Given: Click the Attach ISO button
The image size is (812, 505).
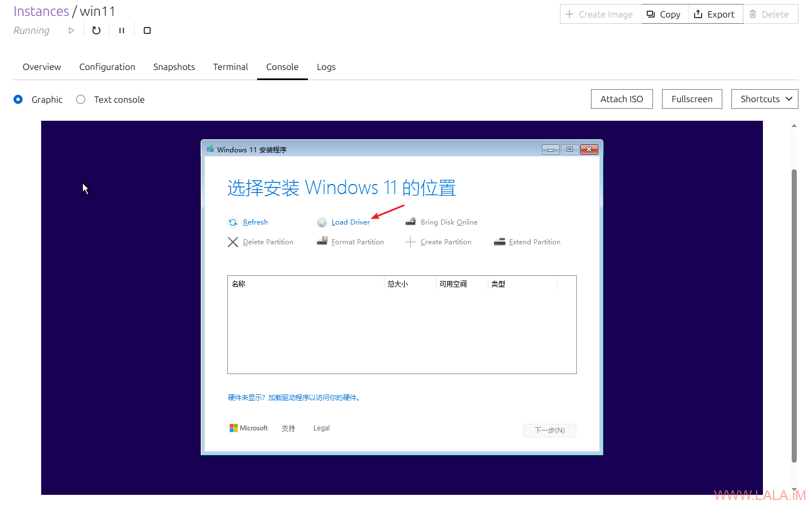Looking at the screenshot, I should click(621, 99).
